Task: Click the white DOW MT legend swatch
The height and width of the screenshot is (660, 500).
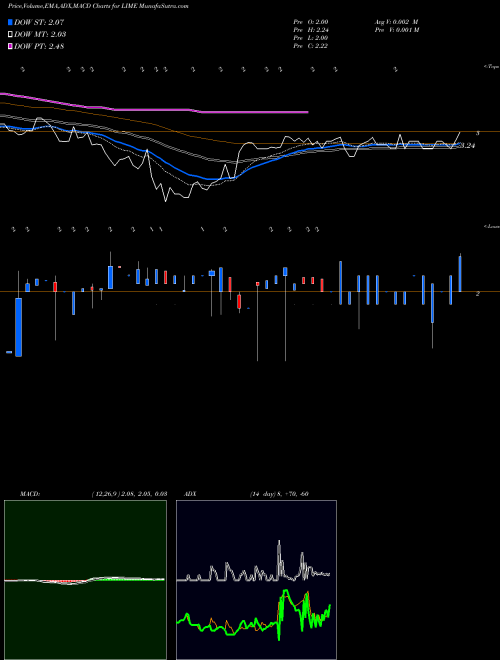Action: (10, 35)
